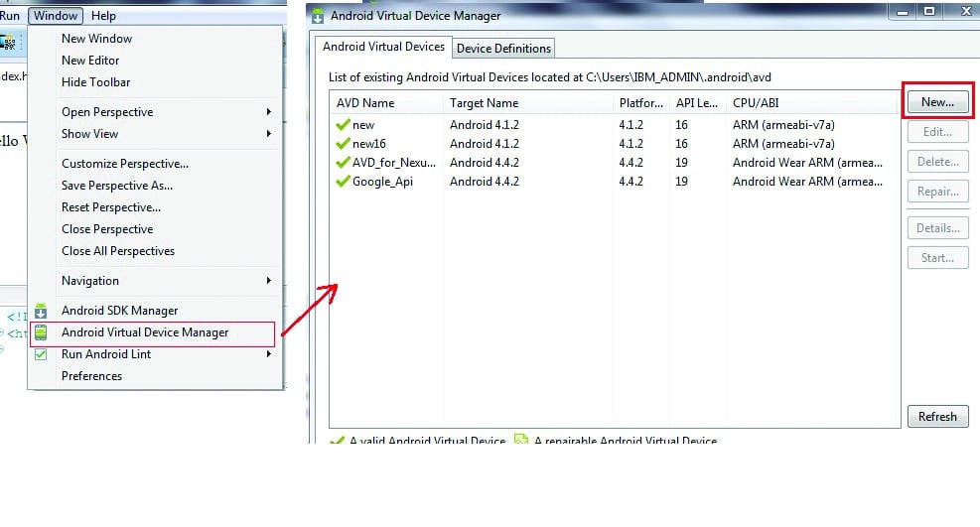Maximize the Android Virtual Device Manager window
This screenshot has width=980, height=527.
coord(929,12)
